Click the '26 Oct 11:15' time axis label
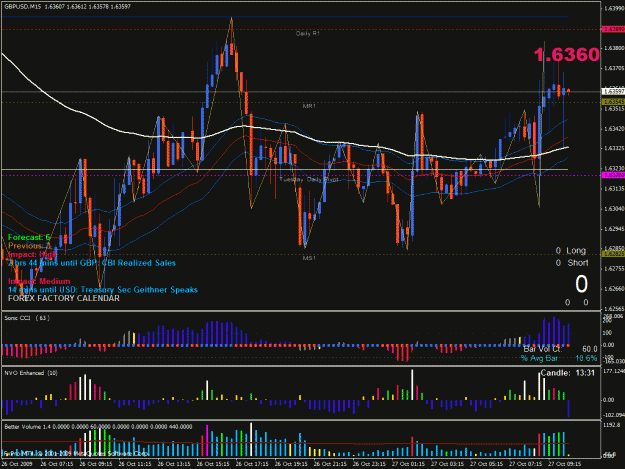Viewport: 625px width, 469px height. 135,464
